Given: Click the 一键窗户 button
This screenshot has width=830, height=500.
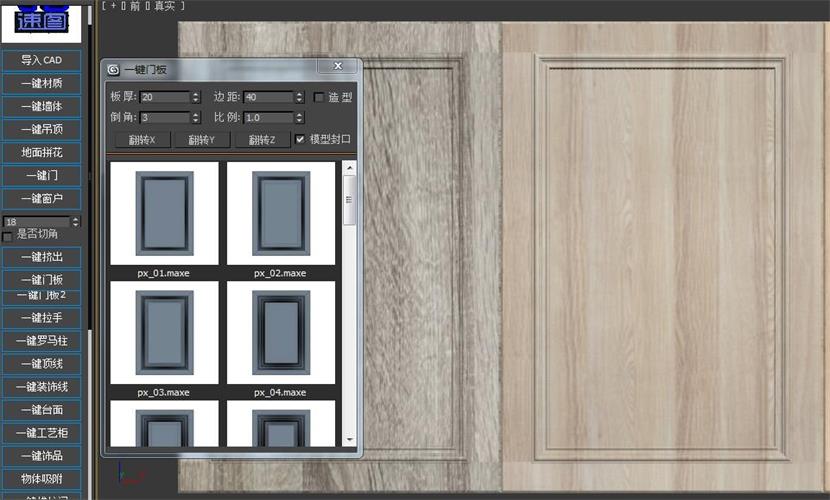Looking at the screenshot, I should [x=41, y=198].
